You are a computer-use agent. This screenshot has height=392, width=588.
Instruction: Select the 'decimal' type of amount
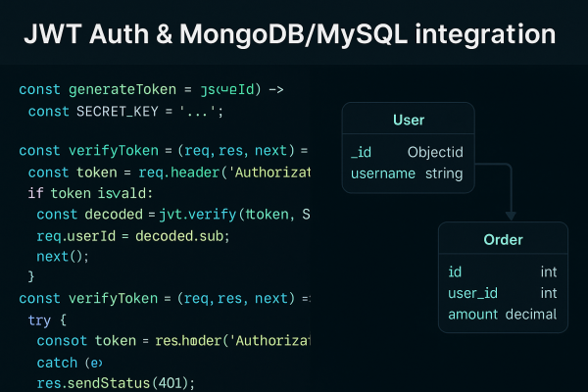coord(531,315)
